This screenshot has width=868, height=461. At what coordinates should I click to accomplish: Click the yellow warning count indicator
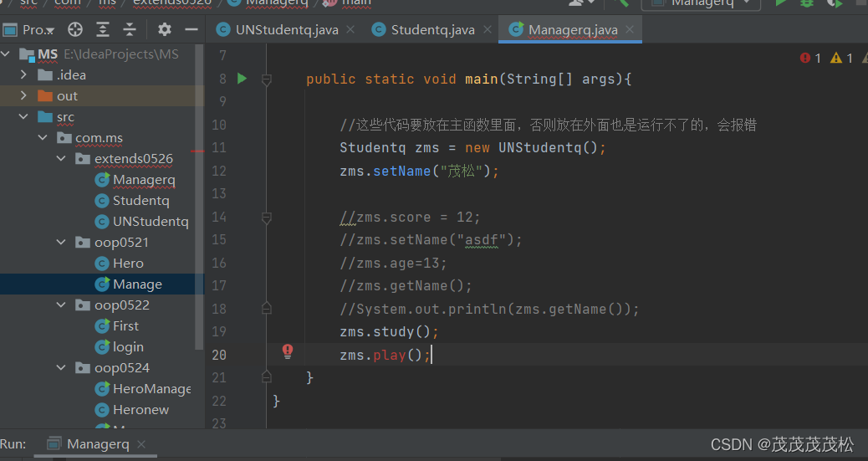tap(841, 58)
